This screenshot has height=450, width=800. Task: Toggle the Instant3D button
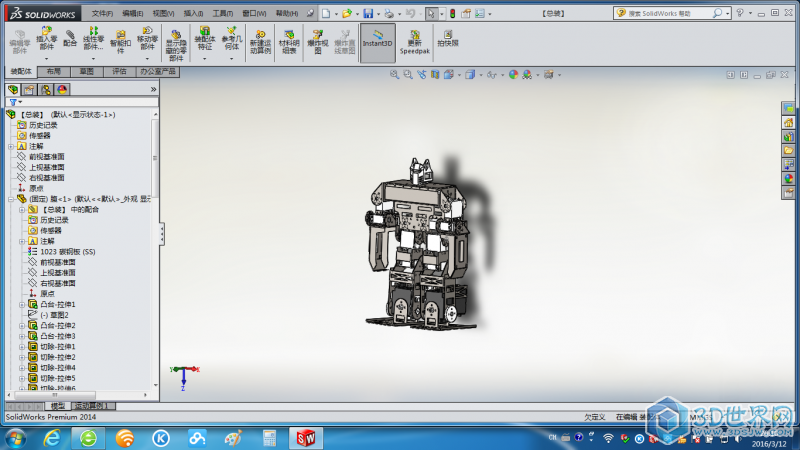point(378,42)
